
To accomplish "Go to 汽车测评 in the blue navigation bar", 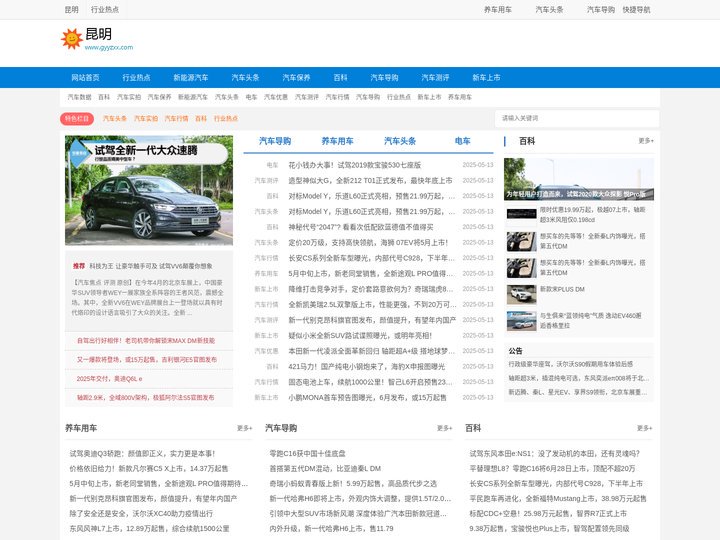I will pyautogui.click(x=435, y=78).
